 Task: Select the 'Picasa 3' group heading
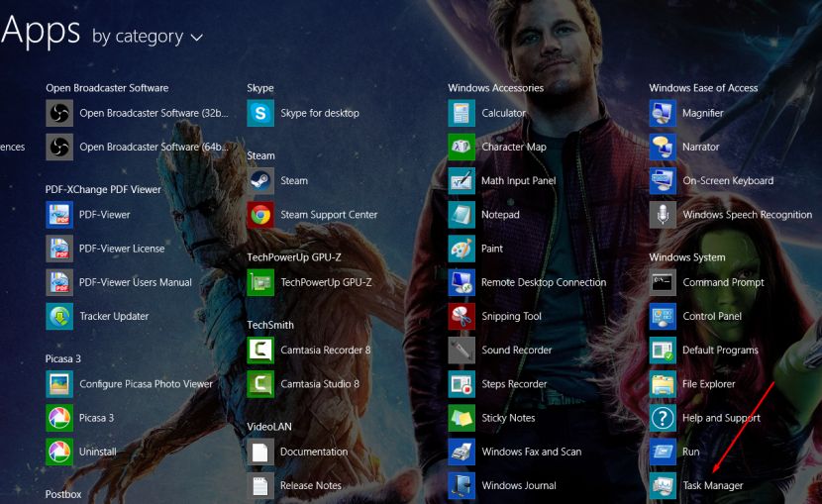(x=63, y=358)
